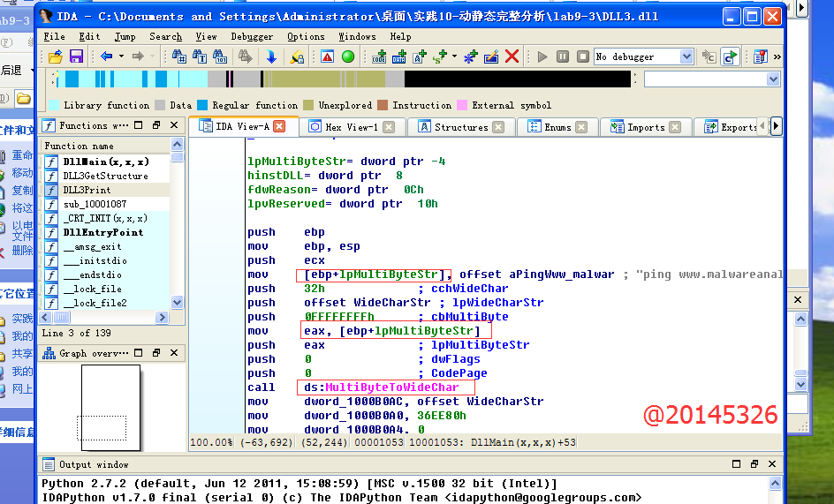The width and height of the screenshot is (834, 504).
Task: Open the Debugger menu
Action: click(x=252, y=36)
